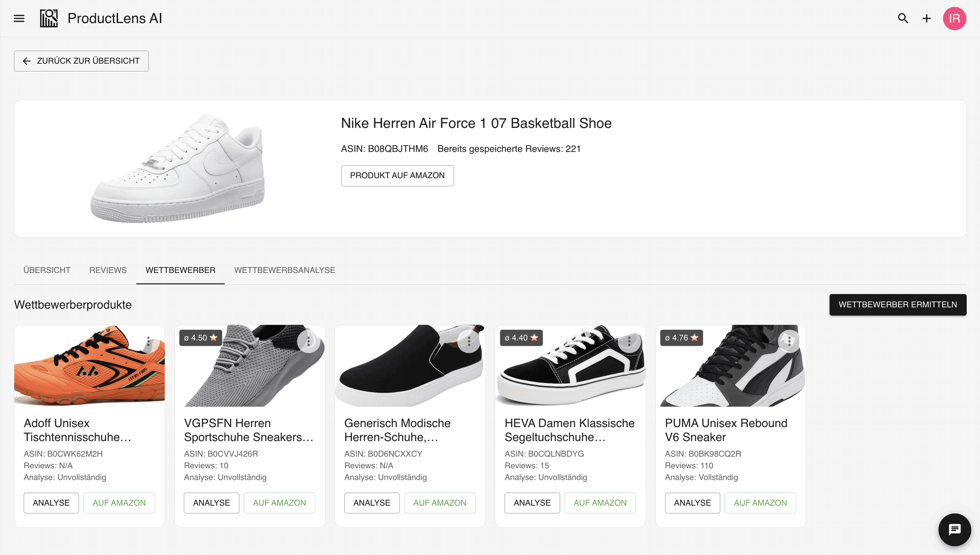The image size is (980, 555).
Task: Click the black Generisch slip-on shoe image
Action: (x=410, y=366)
